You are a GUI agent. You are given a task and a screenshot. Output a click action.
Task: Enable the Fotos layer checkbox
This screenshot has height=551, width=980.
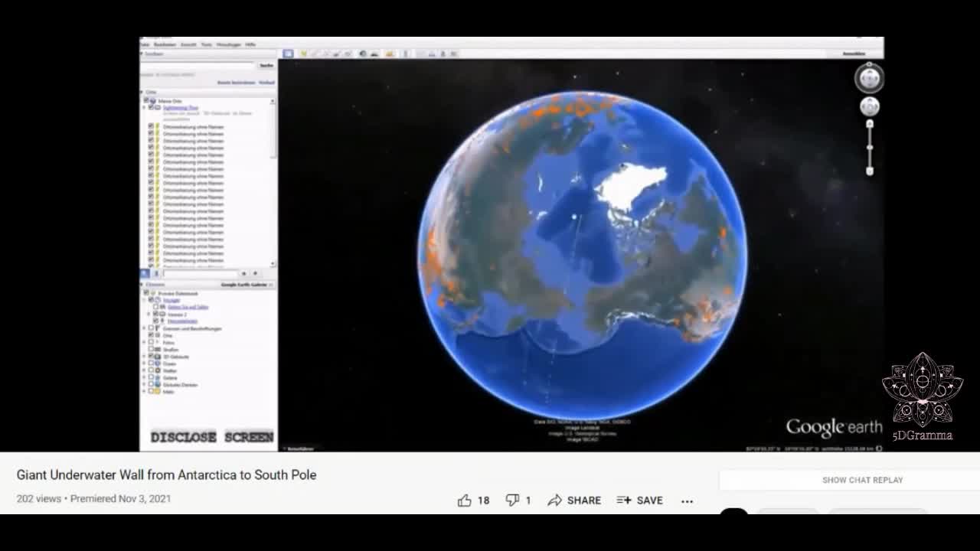pyautogui.click(x=151, y=342)
